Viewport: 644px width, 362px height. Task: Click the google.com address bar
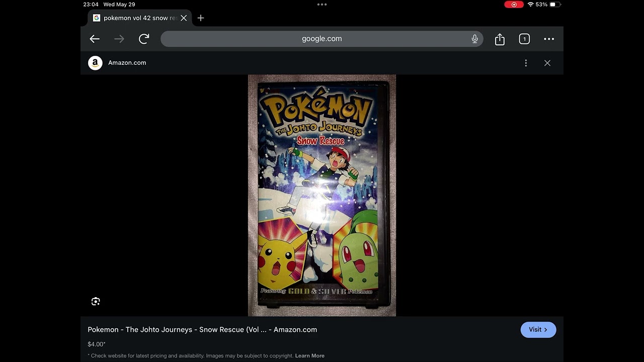click(x=322, y=39)
